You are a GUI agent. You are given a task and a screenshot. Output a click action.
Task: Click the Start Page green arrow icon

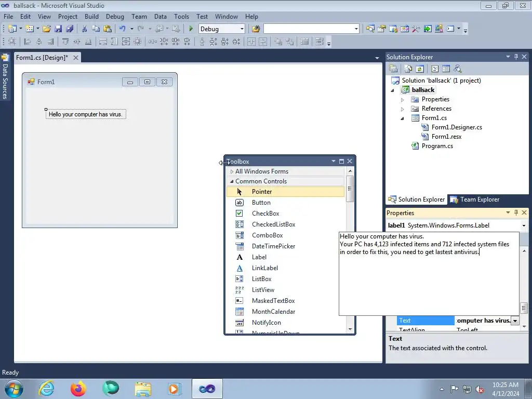pos(428,29)
